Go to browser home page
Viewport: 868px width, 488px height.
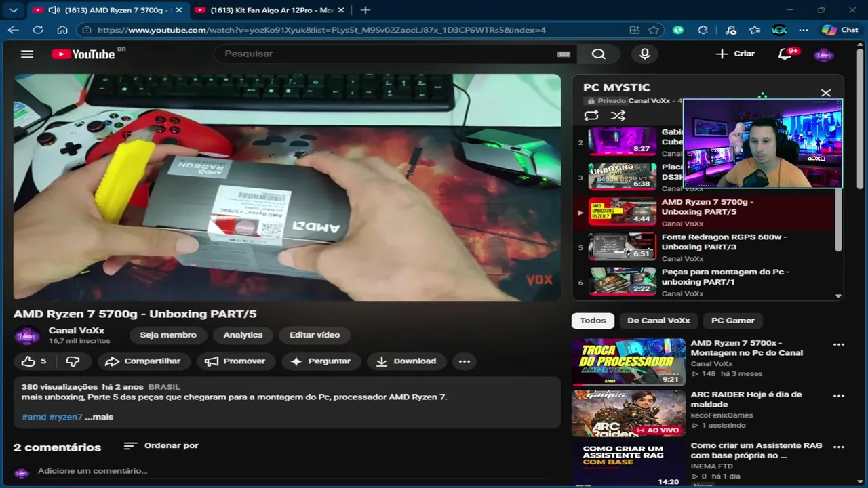click(x=62, y=30)
